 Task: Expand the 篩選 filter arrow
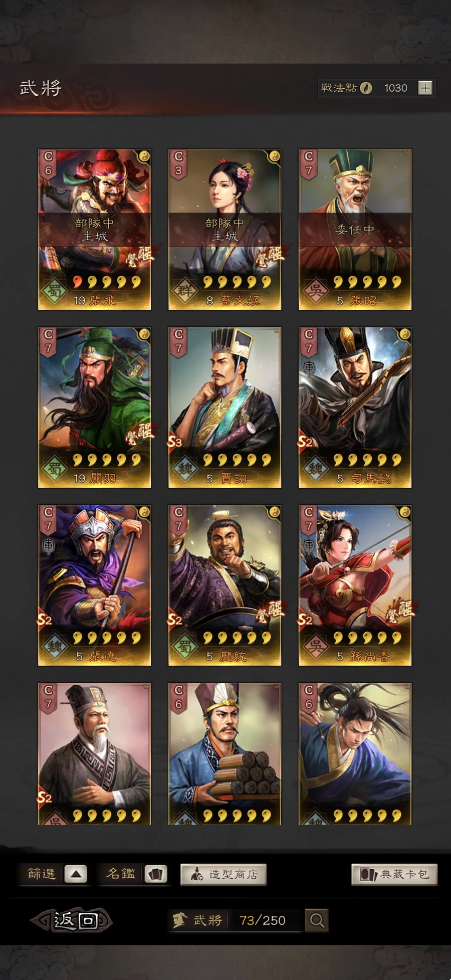pyautogui.click(x=76, y=875)
